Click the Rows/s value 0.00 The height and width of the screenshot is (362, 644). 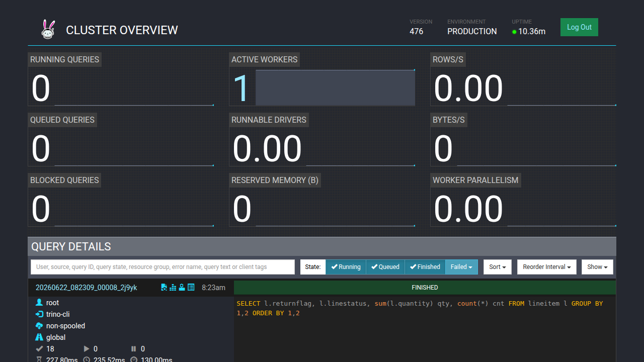tap(468, 88)
